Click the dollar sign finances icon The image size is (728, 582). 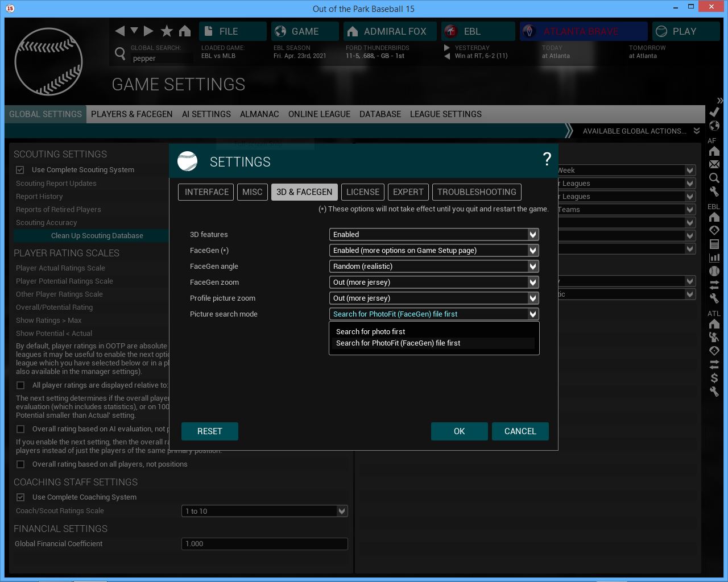pos(714,378)
